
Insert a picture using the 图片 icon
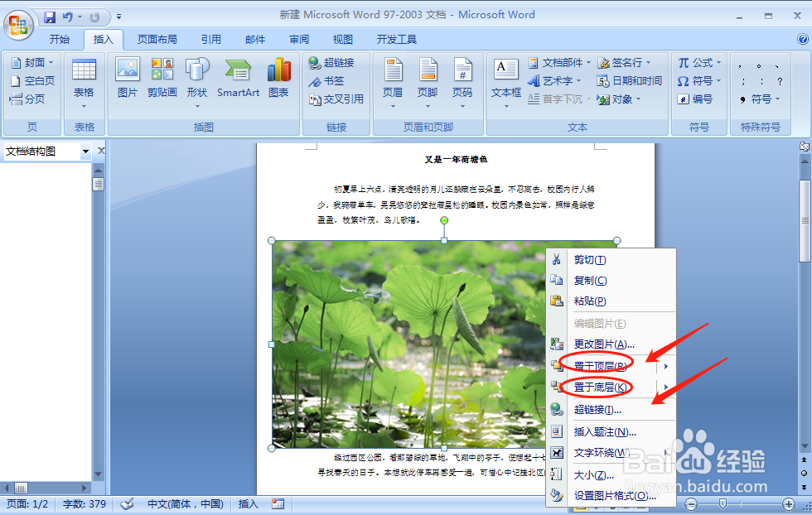(x=126, y=79)
